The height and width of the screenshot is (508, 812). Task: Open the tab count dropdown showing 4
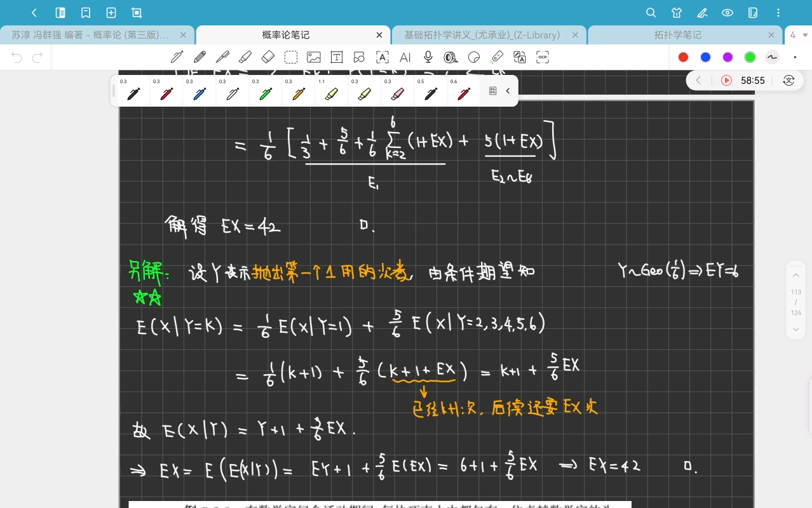point(799,35)
